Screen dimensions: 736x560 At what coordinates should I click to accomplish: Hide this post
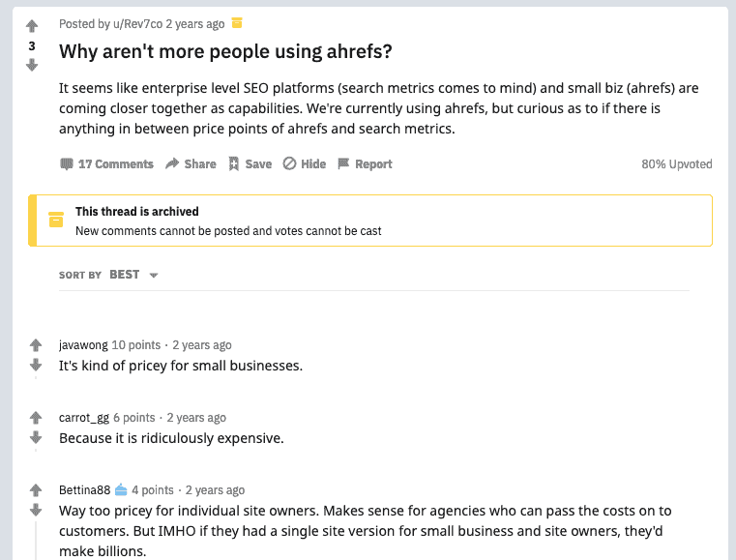pos(304,163)
